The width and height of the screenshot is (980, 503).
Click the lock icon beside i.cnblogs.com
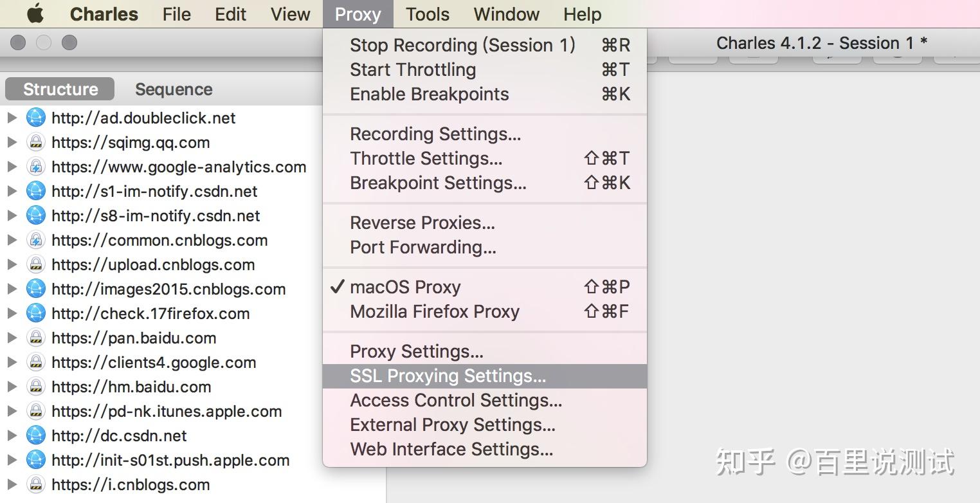(36, 484)
